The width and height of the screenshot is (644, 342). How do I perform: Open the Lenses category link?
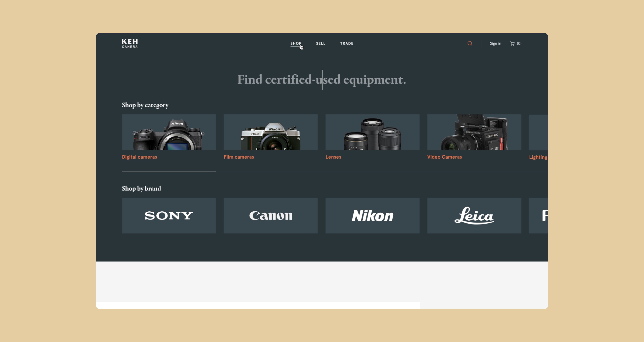[333, 157]
